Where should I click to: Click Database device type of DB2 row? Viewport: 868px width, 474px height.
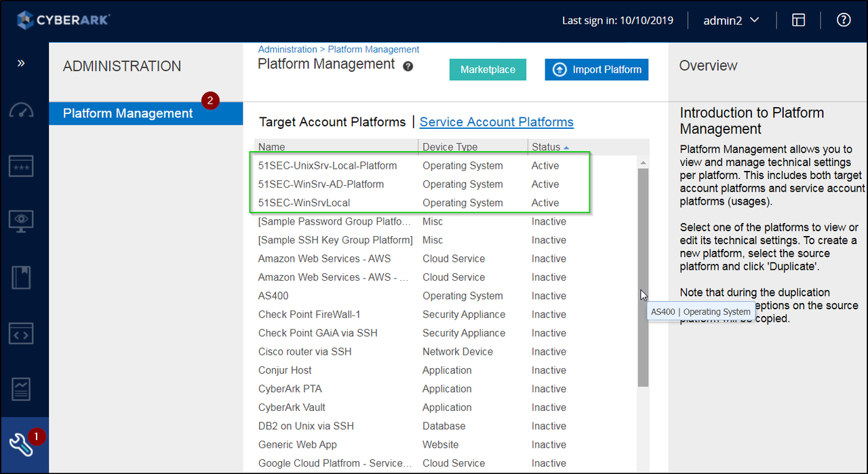[x=444, y=426]
